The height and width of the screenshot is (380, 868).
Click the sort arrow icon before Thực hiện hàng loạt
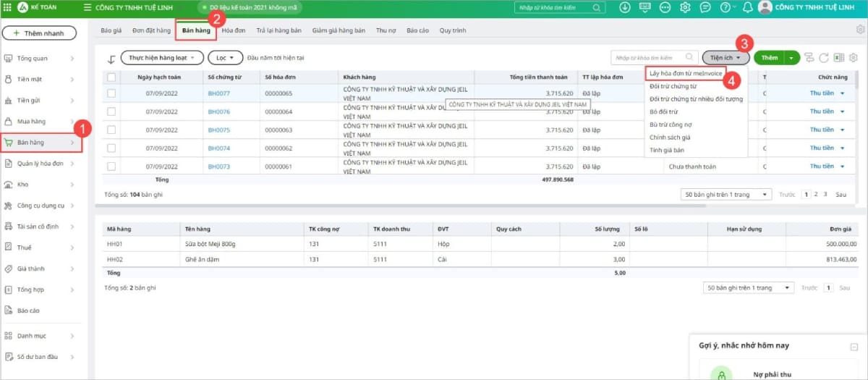coord(111,59)
